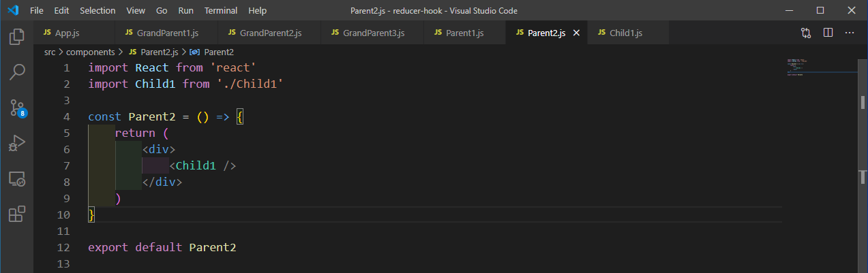868x273 pixels.
Task: Click line number 12 in the gutter
Action: point(64,248)
